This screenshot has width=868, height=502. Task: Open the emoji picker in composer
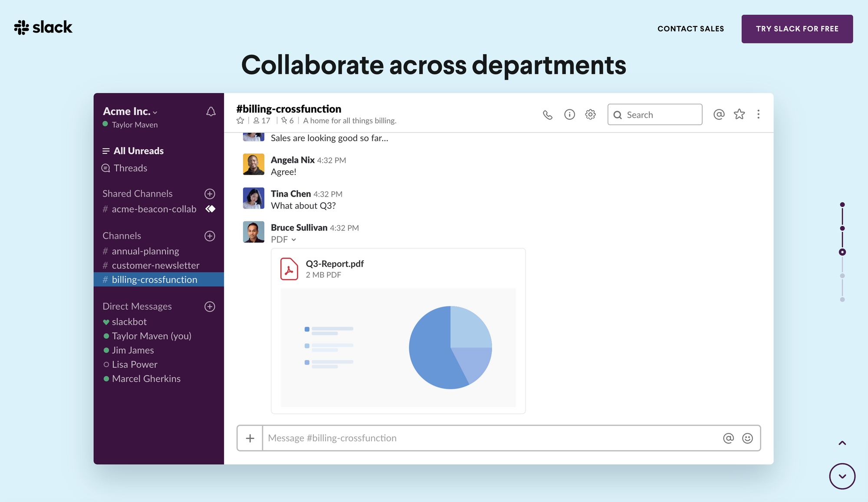pos(747,438)
